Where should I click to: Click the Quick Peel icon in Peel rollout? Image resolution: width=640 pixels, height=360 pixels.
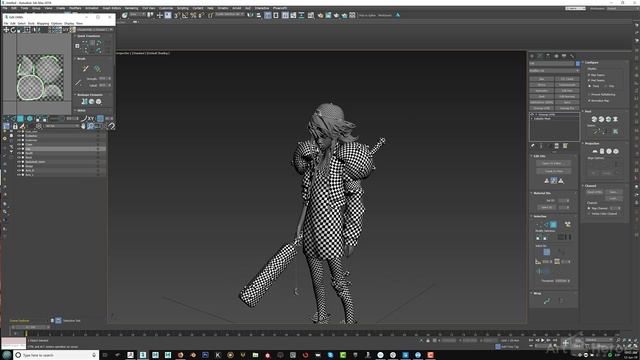pos(594,119)
